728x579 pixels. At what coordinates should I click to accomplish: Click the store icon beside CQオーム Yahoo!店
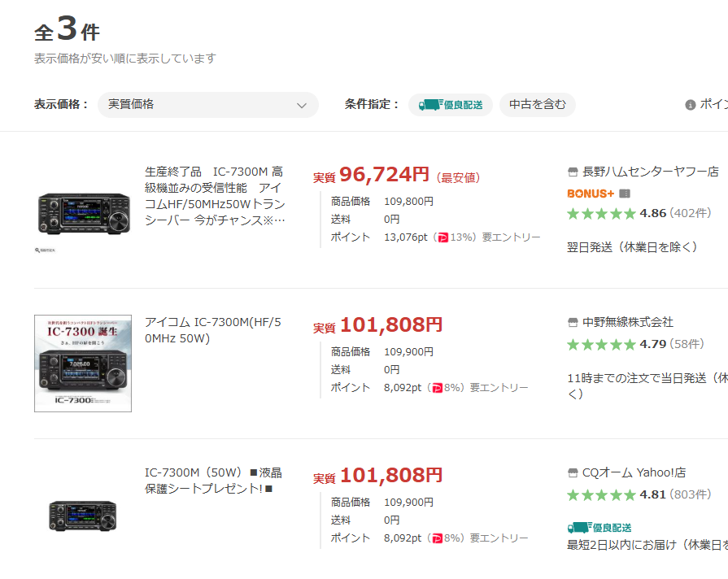pos(573,472)
